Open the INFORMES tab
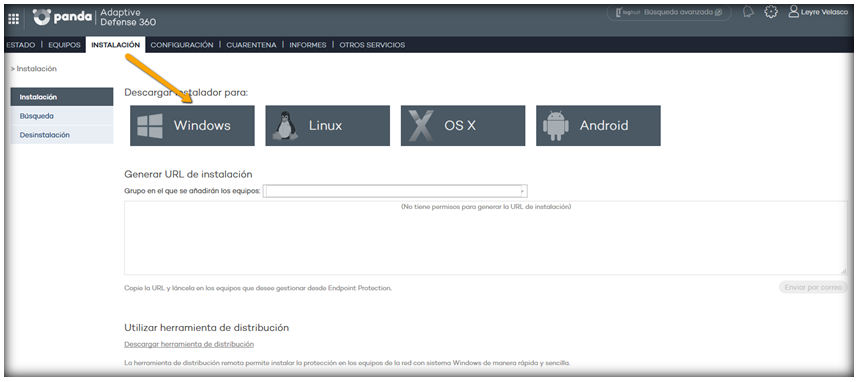The height and width of the screenshot is (382, 859). 308,45
